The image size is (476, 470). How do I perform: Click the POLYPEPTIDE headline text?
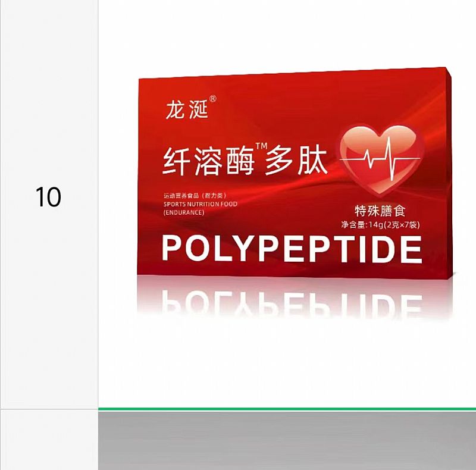pyautogui.click(x=292, y=249)
